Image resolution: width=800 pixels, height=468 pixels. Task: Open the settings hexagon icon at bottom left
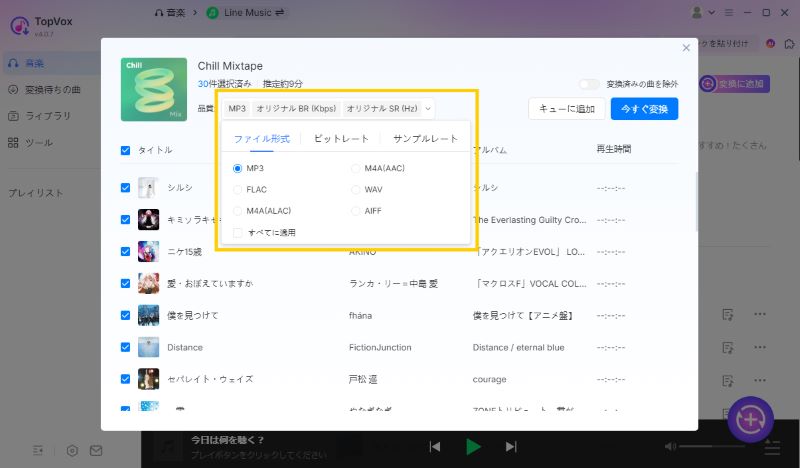[x=72, y=451]
